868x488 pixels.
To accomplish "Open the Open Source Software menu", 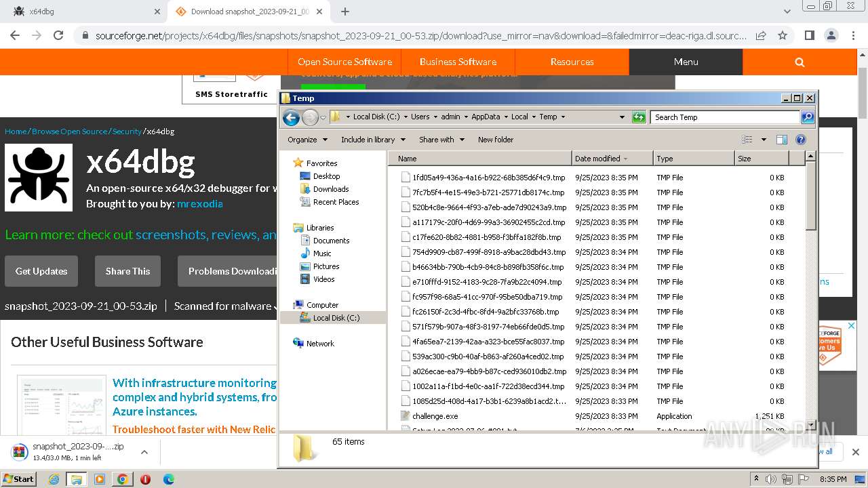I will 344,62.
